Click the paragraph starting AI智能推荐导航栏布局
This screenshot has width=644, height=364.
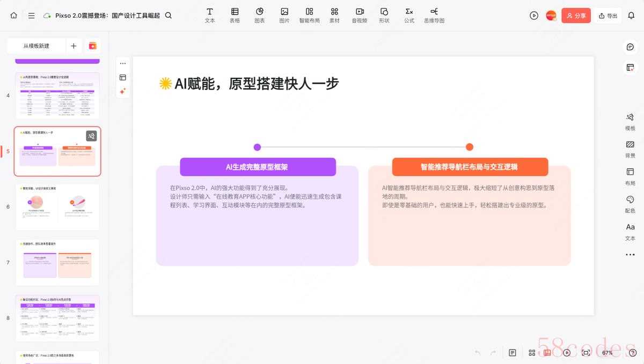tap(469, 197)
